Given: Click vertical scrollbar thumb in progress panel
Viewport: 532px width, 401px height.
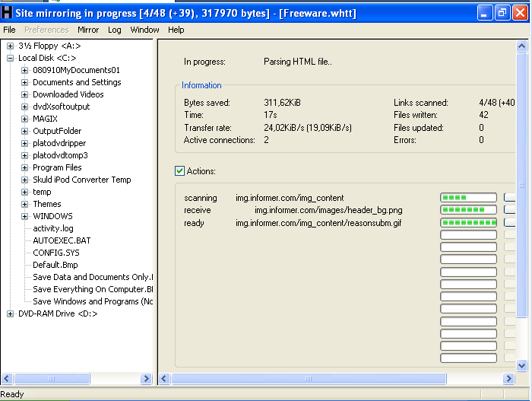Looking at the screenshot, I should [x=521, y=185].
